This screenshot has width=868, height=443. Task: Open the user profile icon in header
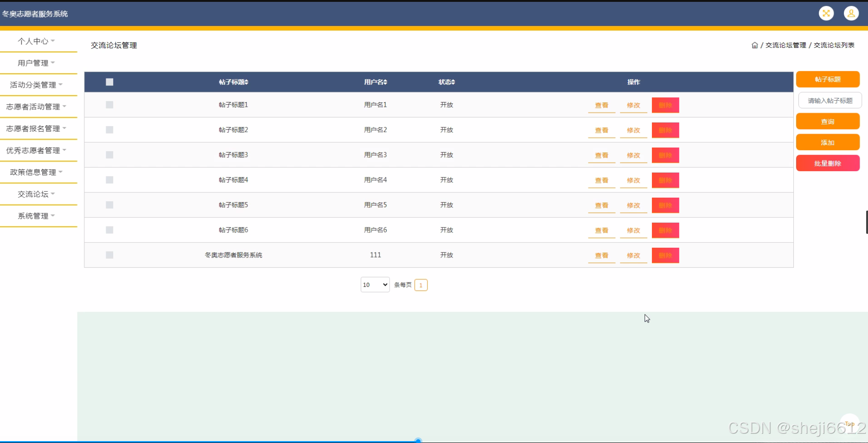point(851,13)
